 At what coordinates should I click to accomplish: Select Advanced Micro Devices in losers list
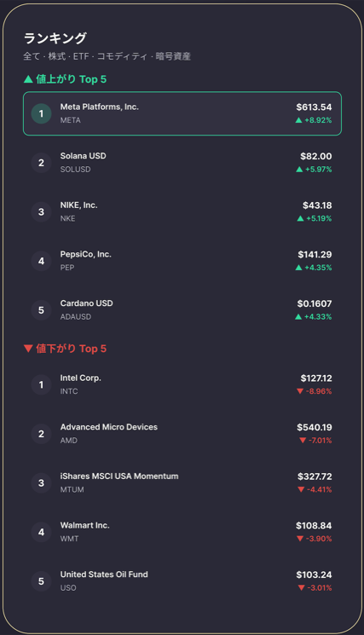pyautogui.click(x=182, y=433)
